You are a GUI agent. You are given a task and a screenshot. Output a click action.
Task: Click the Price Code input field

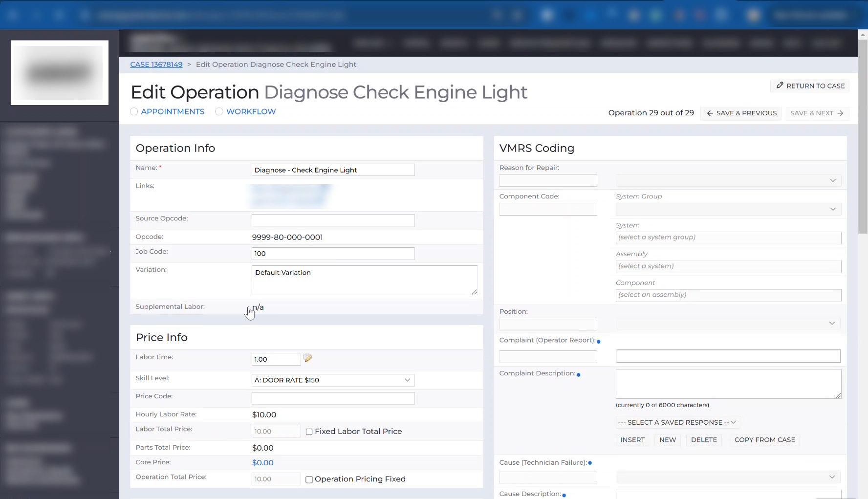coord(333,398)
